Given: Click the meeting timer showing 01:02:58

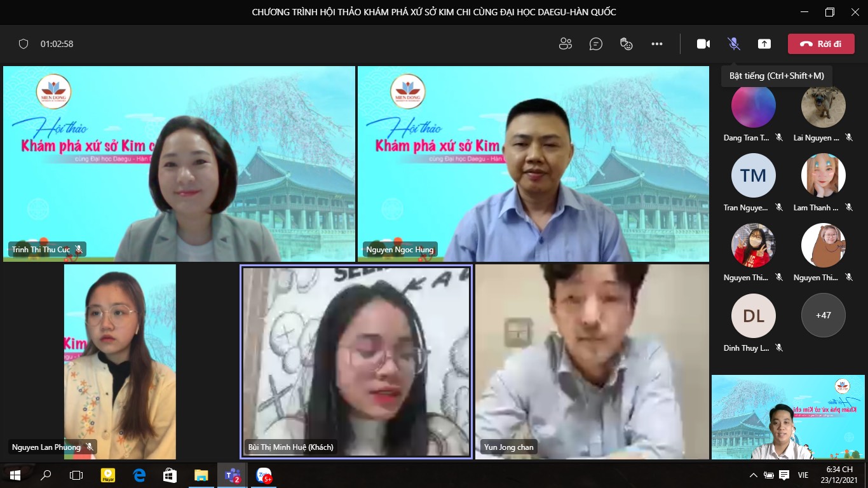Looking at the screenshot, I should [x=56, y=43].
